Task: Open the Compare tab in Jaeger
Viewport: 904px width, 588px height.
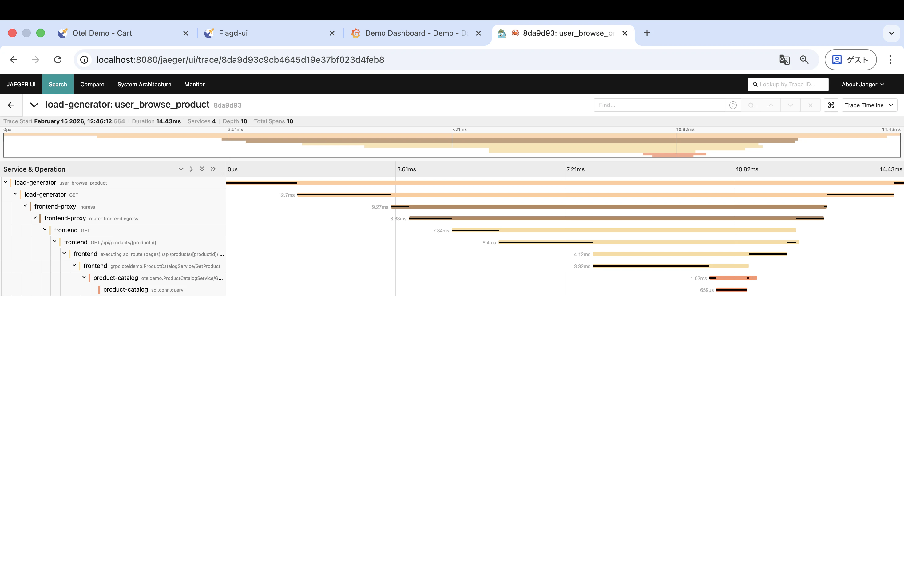Action: [x=92, y=84]
